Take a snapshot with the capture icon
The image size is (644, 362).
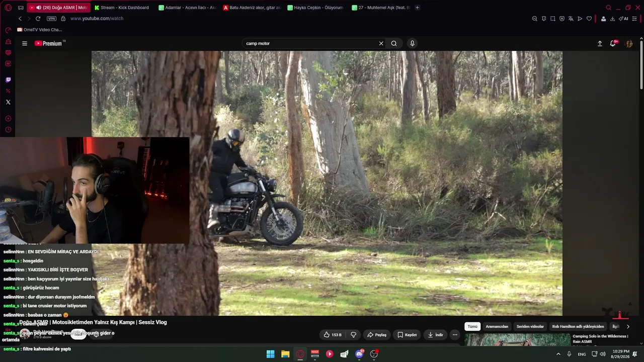pyautogui.click(x=552, y=19)
